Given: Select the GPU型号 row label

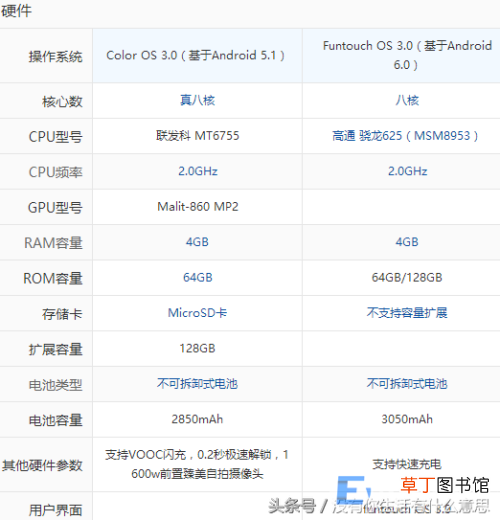Looking at the screenshot, I should [x=55, y=207].
